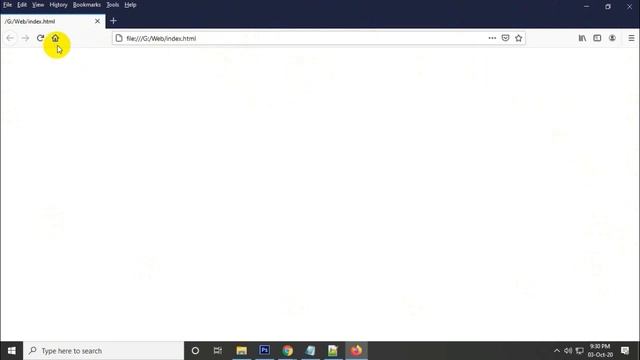Show hidden system tray icons
This screenshot has width=640, height=360.
coord(557,351)
